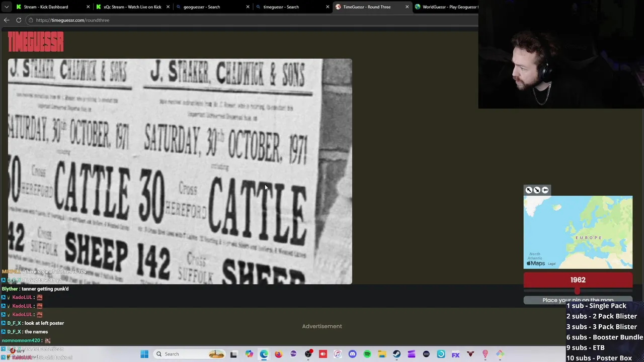This screenshot has height=362, width=644.
Task: Enlarge the map with the up-left arrow icon
Action: click(529, 190)
